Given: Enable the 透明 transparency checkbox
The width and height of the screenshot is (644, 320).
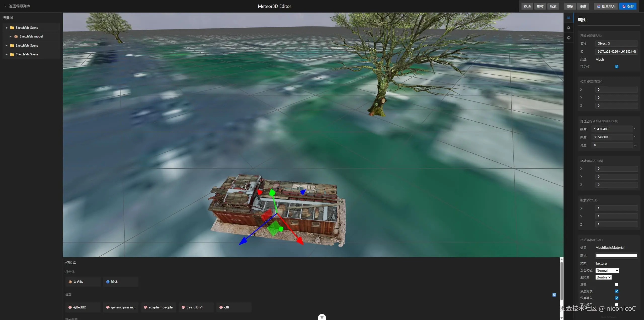Looking at the screenshot, I should point(617,284).
